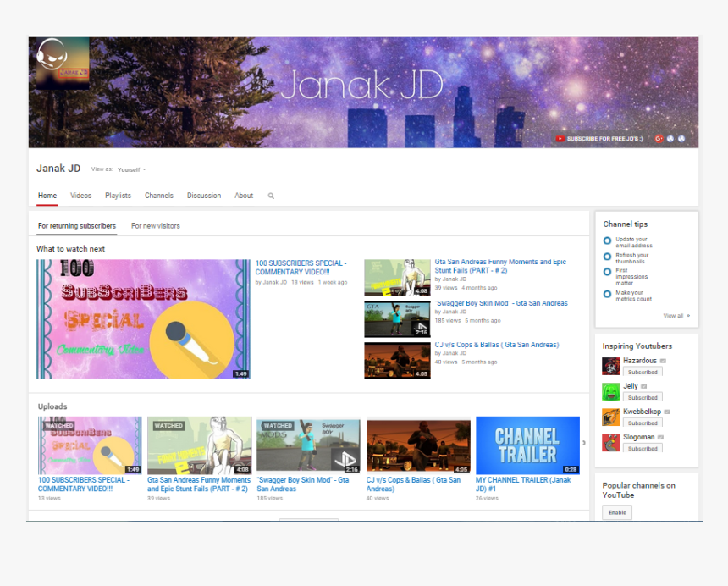This screenshot has height=586, width=728.
Task: Click the uploads shelf next arrow
Action: click(584, 443)
